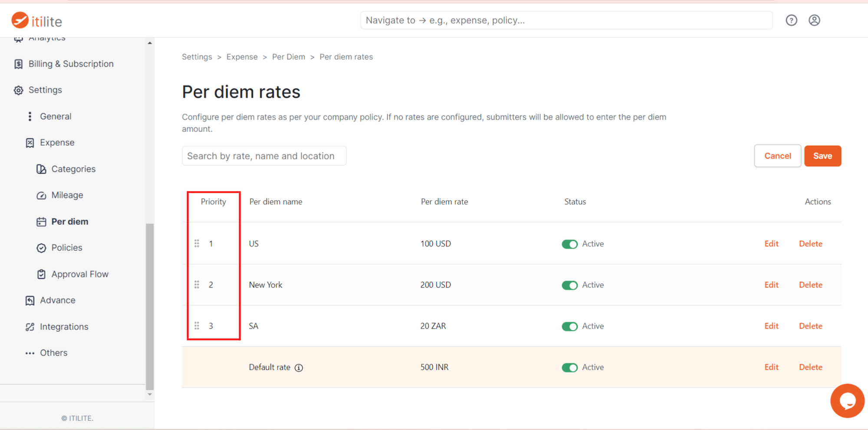Turn off the New York Active status switch
The height and width of the screenshot is (430, 868).
click(569, 285)
